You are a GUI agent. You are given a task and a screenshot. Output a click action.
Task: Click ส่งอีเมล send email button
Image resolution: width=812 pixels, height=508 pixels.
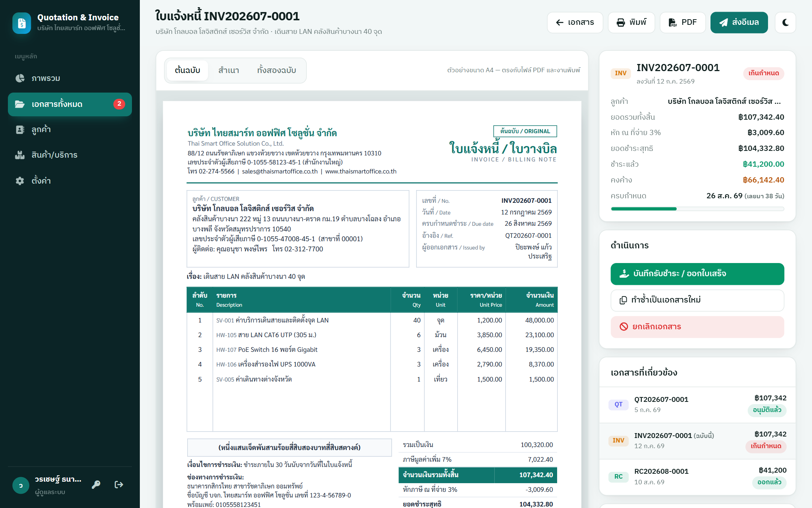[x=739, y=23]
